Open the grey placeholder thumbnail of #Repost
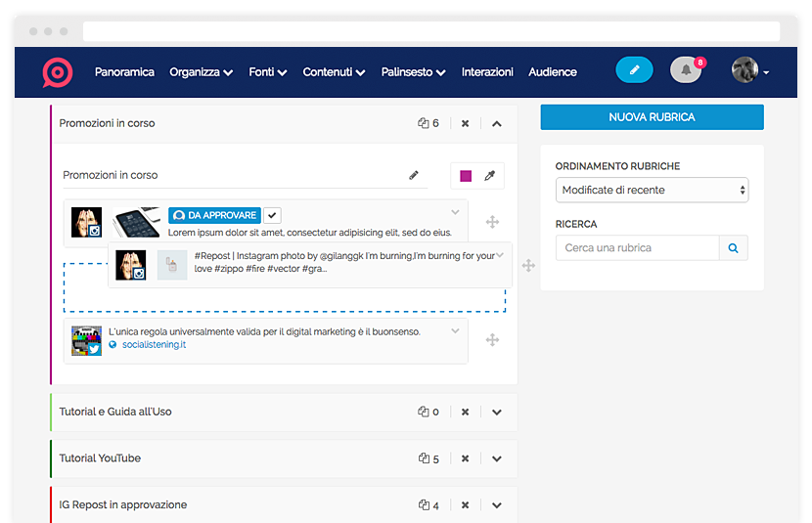The width and height of the screenshot is (812, 523). [172, 265]
